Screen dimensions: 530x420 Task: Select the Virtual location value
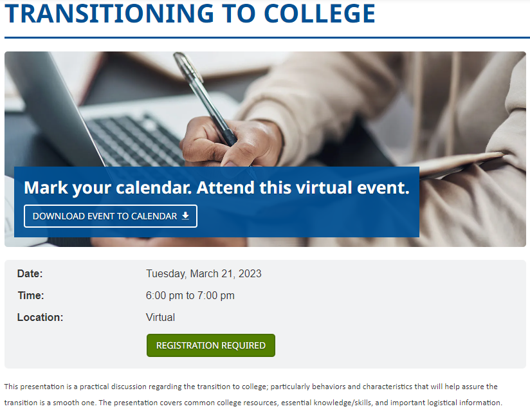(x=161, y=318)
